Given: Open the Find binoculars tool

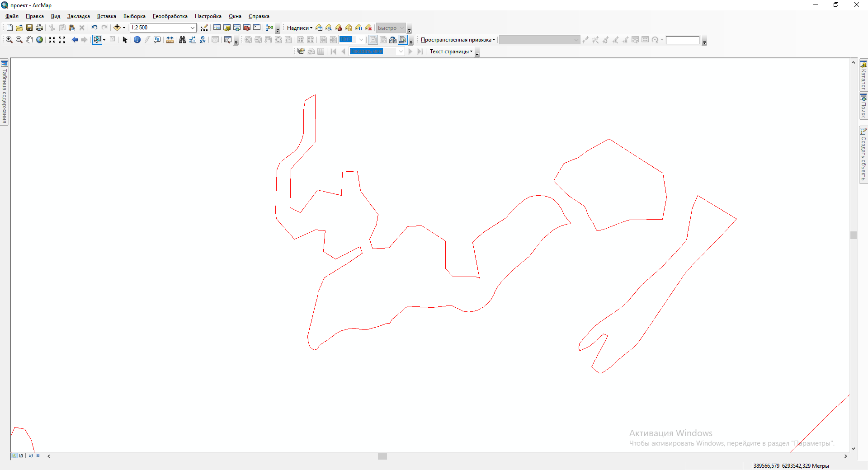Looking at the screenshot, I should (182, 40).
